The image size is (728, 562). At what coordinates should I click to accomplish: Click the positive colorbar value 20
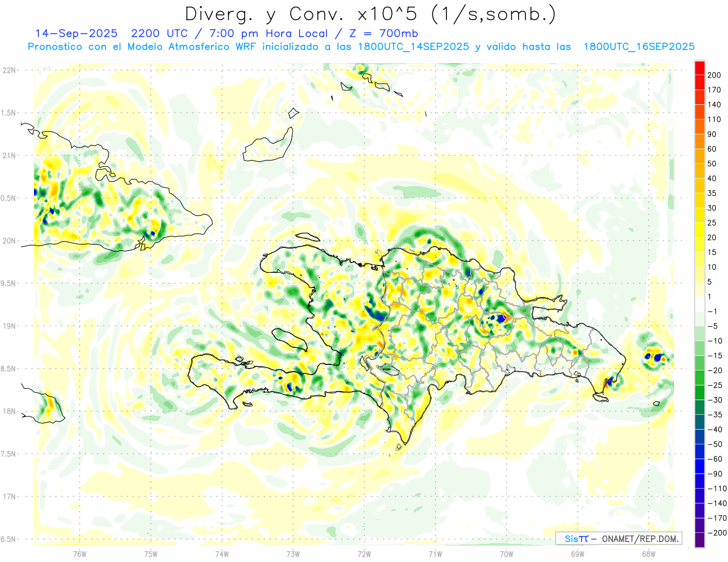click(x=712, y=237)
